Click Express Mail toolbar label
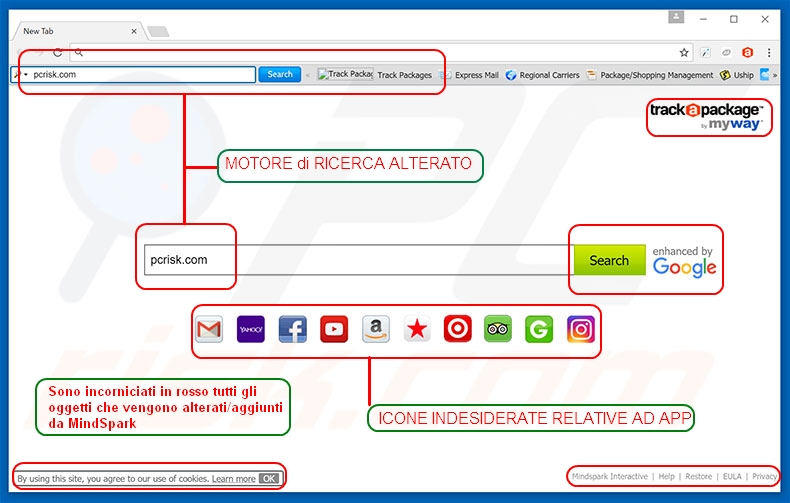The width and height of the screenshot is (790, 503). click(x=477, y=75)
